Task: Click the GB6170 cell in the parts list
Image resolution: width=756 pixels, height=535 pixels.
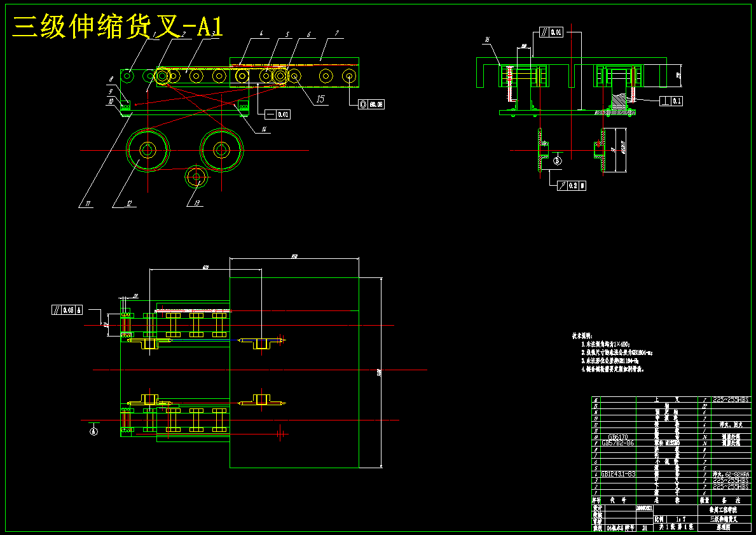Action: [619, 437]
